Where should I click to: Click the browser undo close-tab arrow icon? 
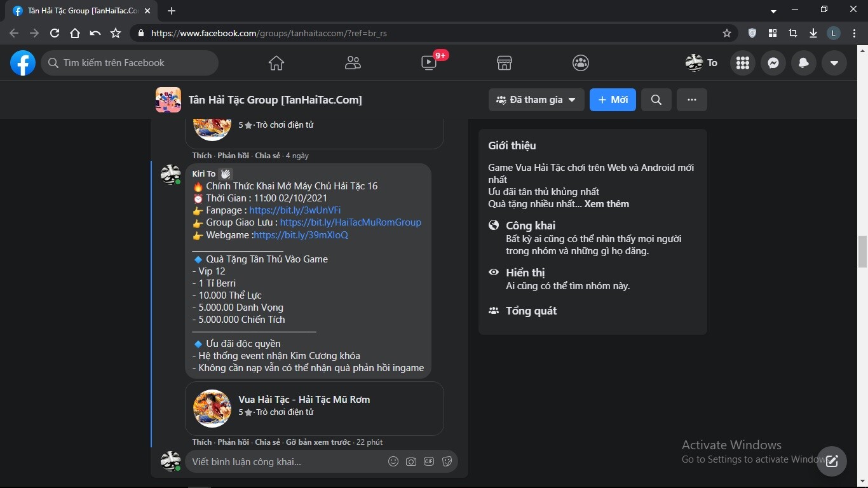coord(95,33)
